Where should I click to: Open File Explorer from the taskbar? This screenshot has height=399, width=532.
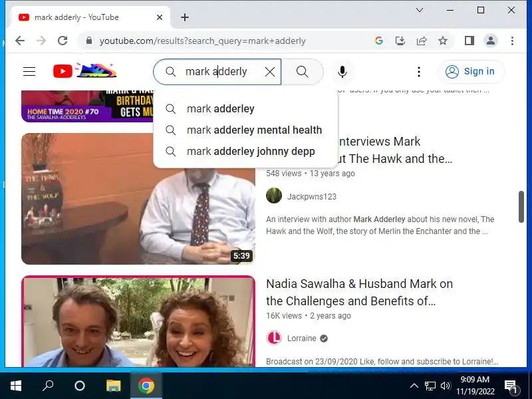pos(113,386)
